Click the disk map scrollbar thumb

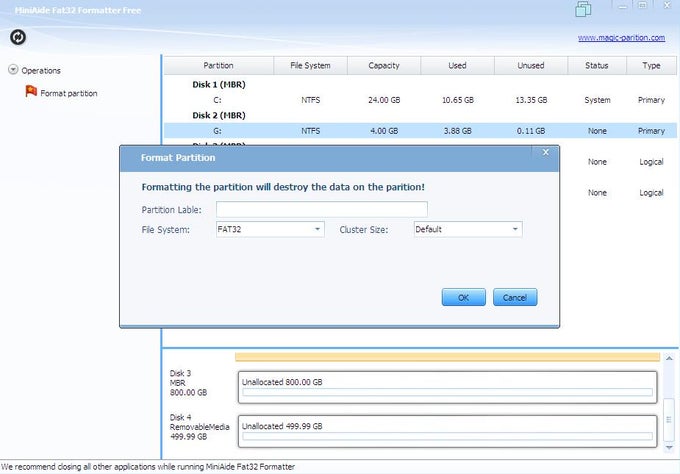[x=669, y=419]
